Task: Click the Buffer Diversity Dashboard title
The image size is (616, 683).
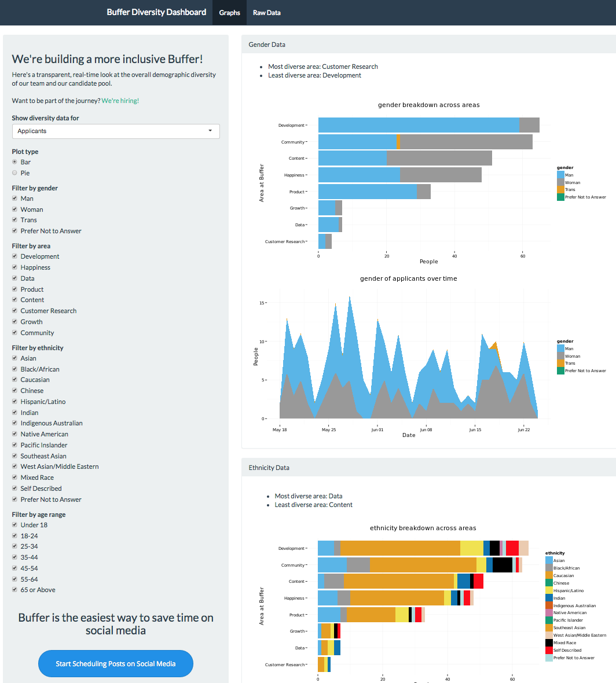Action: (156, 12)
